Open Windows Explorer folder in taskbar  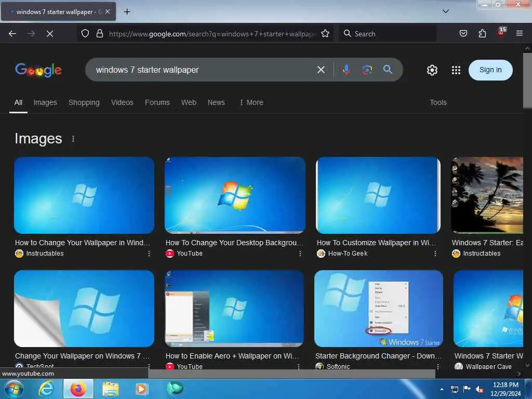click(111, 389)
